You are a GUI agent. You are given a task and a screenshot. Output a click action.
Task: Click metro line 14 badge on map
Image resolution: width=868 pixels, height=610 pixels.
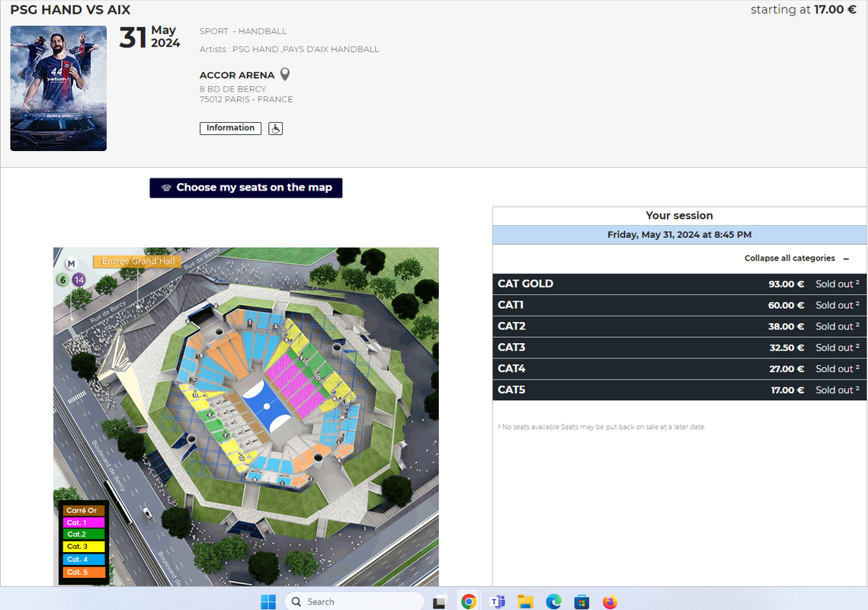[x=79, y=280]
